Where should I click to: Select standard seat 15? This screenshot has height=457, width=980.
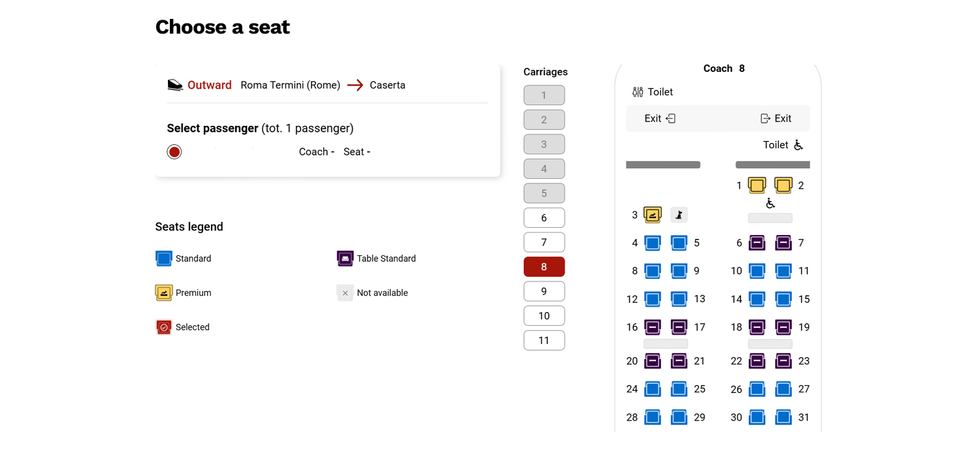coord(783,299)
